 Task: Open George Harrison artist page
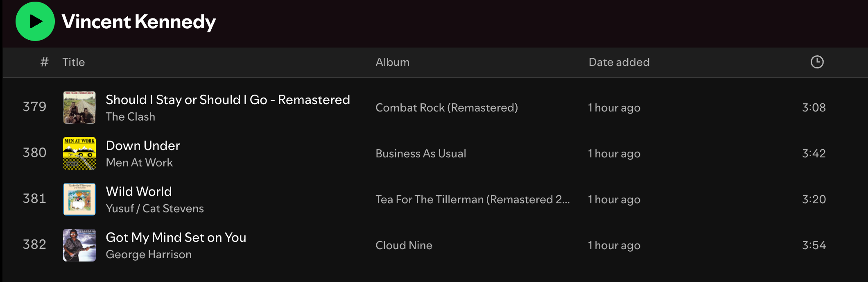[x=149, y=255]
